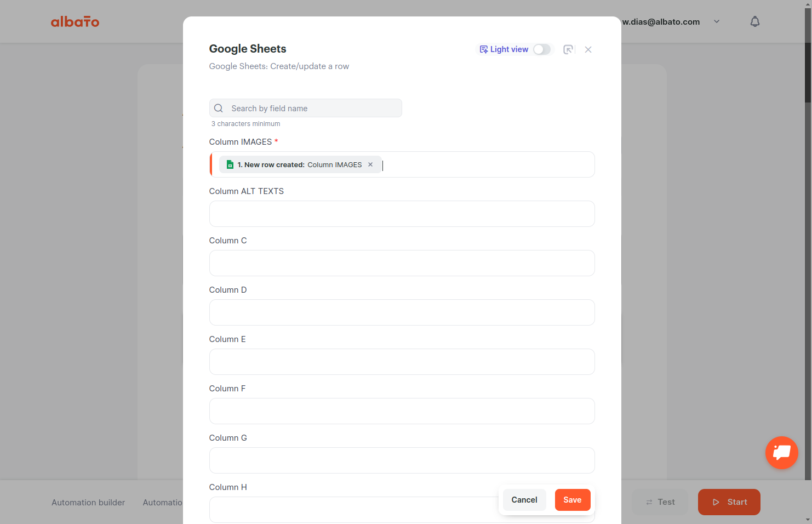Expand the account dropdown chevron
Image resolution: width=812 pixels, height=524 pixels.
tap(717, 21)
